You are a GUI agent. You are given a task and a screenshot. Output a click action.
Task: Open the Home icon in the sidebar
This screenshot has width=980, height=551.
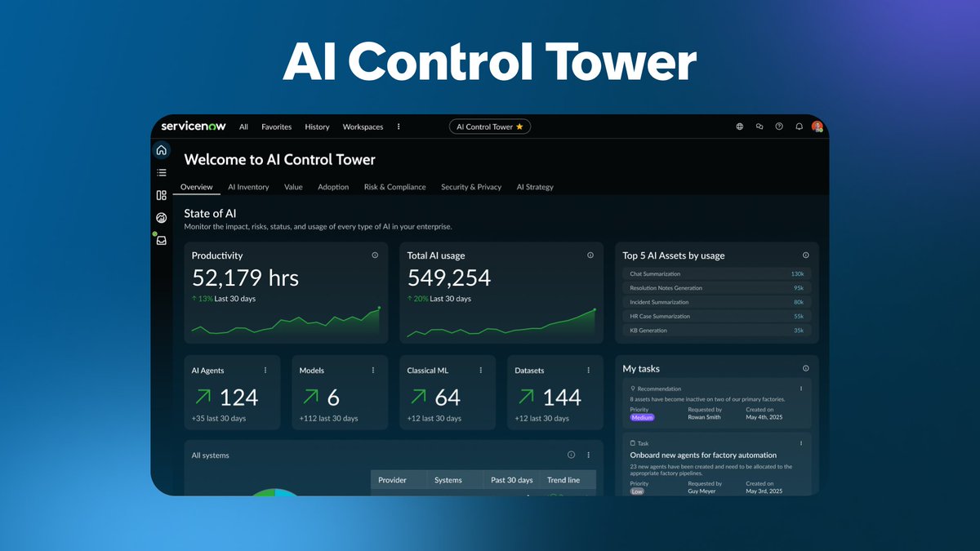click(x=162, y=149)
